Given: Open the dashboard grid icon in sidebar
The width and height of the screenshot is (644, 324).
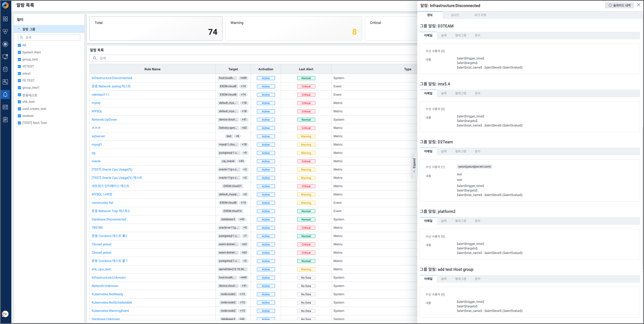Looking at the screenshot, I should pyautogui.click(x=5, y=19).
